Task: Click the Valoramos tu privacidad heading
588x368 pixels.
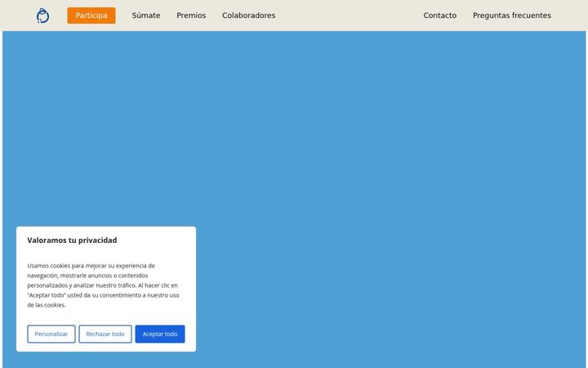Action: click(72, 240)
